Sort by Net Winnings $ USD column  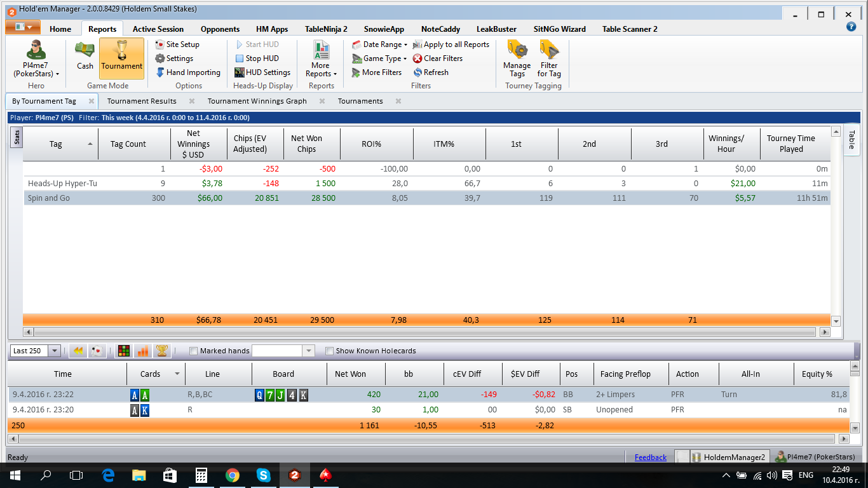click(x=198, y=144)
